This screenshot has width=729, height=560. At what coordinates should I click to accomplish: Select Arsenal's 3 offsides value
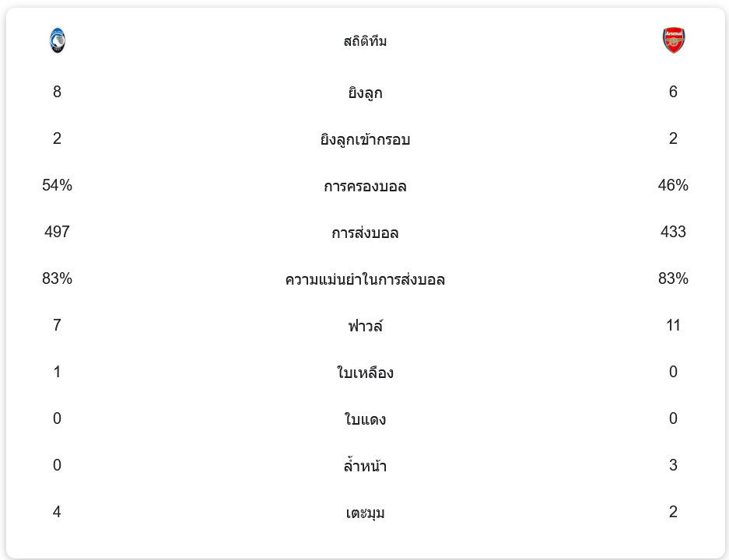click(x=673, y=465)
